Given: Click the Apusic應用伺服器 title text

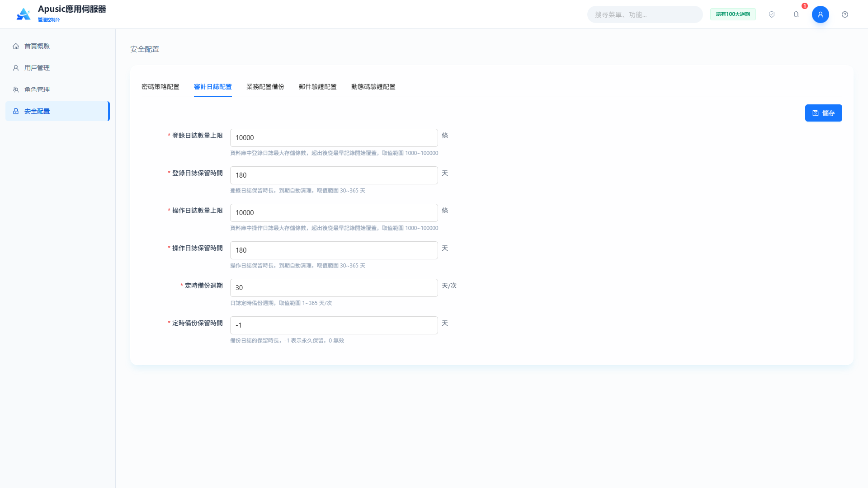Looking at the screenshot, I should point(72,9).
